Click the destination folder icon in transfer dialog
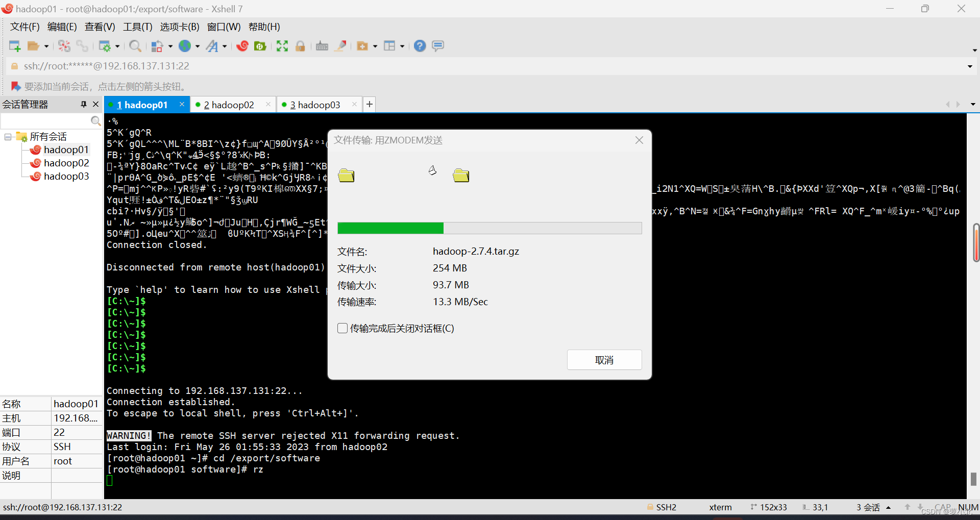The width and height of the screenshot is (980, 520). 461,175
